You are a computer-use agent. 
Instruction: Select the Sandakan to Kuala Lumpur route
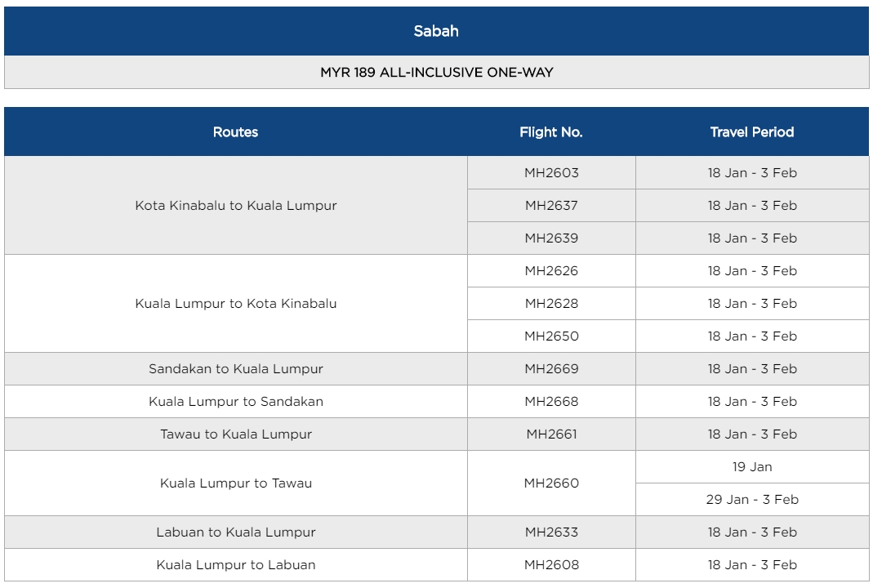point(235,369)
